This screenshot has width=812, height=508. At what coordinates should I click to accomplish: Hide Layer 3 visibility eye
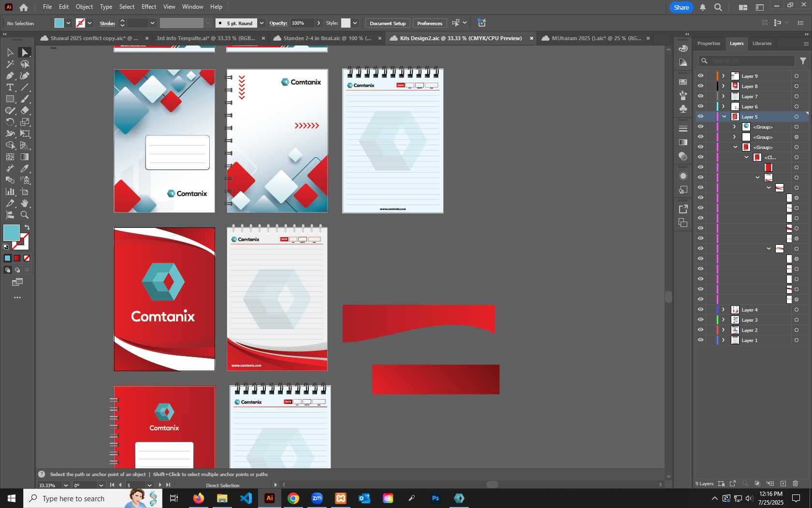[700, 320]
